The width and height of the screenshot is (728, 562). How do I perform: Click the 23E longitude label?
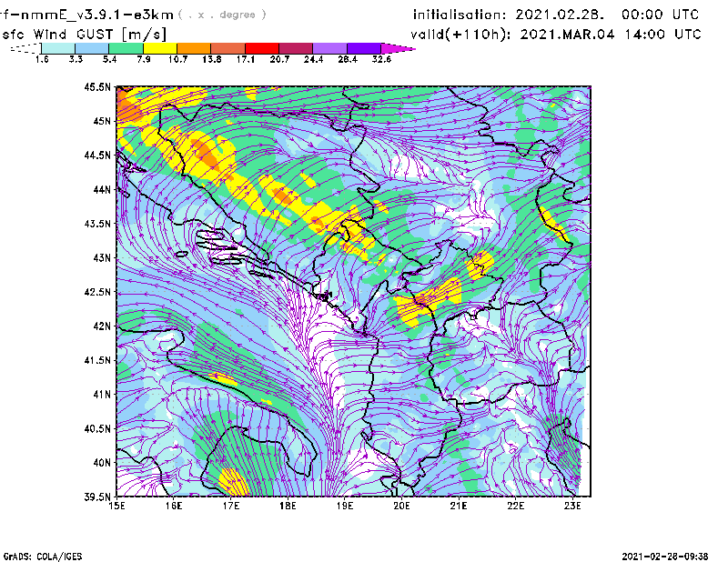point(572,506)
